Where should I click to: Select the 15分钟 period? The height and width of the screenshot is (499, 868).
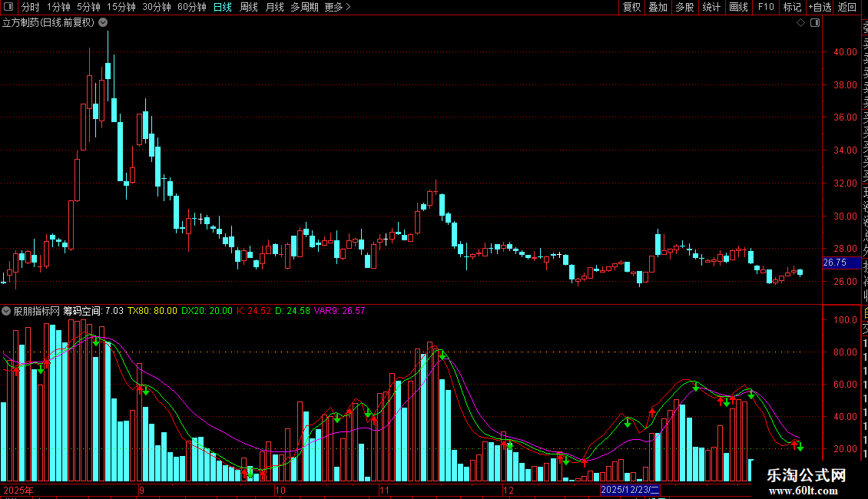tap(121, 7)
